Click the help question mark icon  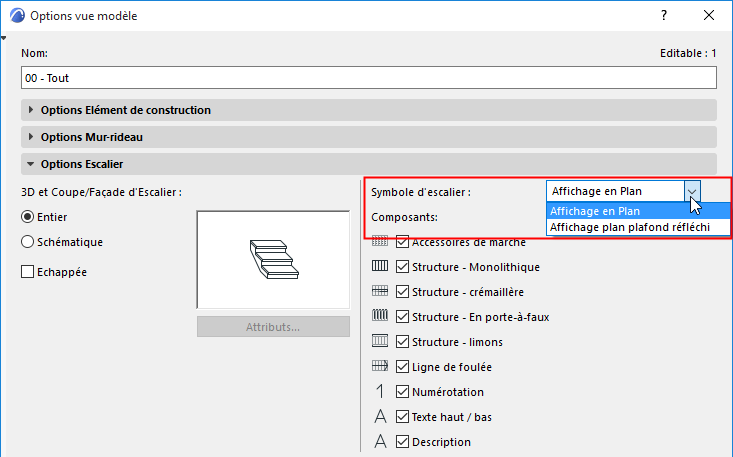(664, 15)
